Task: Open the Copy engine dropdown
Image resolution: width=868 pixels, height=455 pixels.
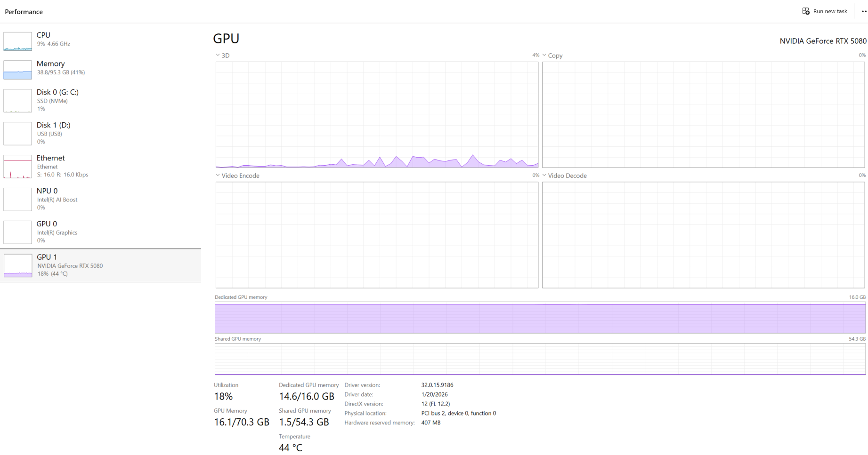Action: pyautogui.click(x=544, y=56)
